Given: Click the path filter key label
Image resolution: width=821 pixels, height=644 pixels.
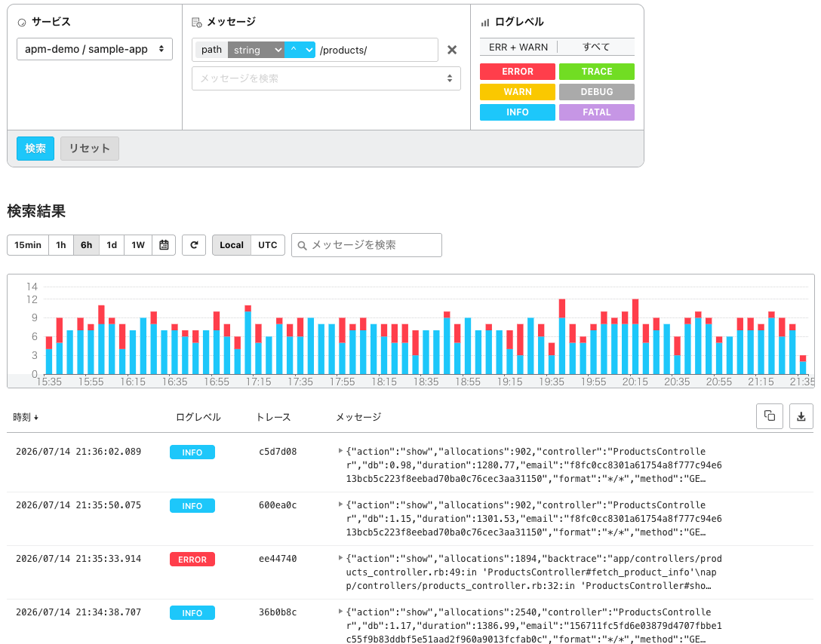Looking at the screenshot, I should coord(211,50).
